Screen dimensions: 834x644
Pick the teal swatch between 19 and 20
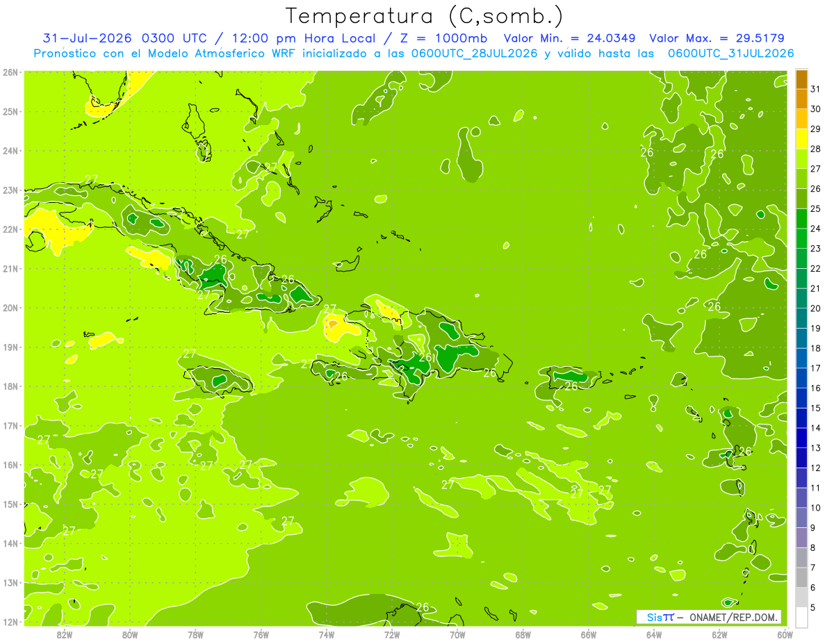[801, 318]
